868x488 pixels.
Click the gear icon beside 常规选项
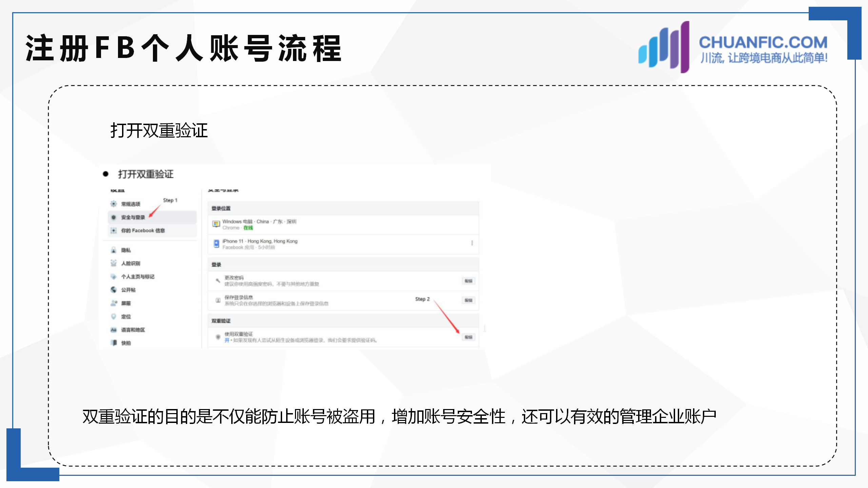[114, 204]
